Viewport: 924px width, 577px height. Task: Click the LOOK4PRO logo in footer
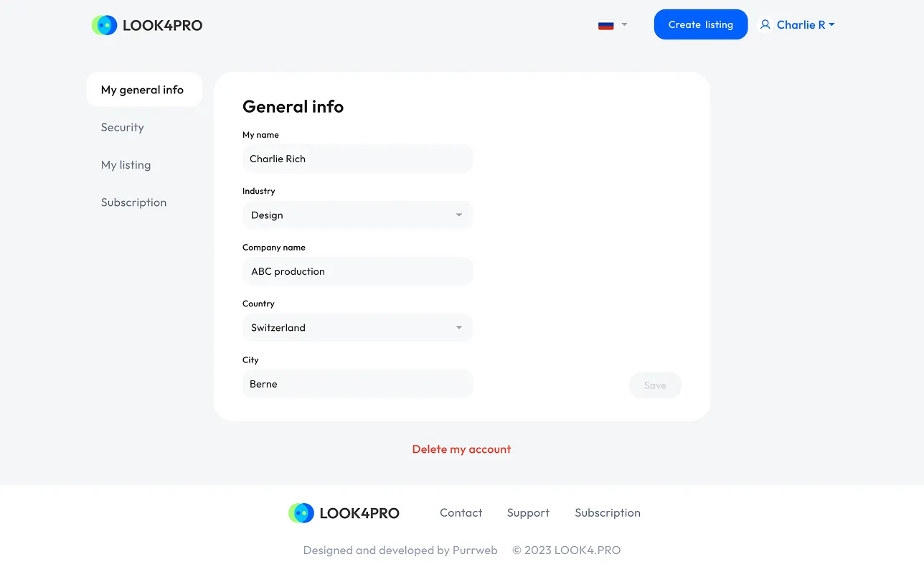pos(344,513)
